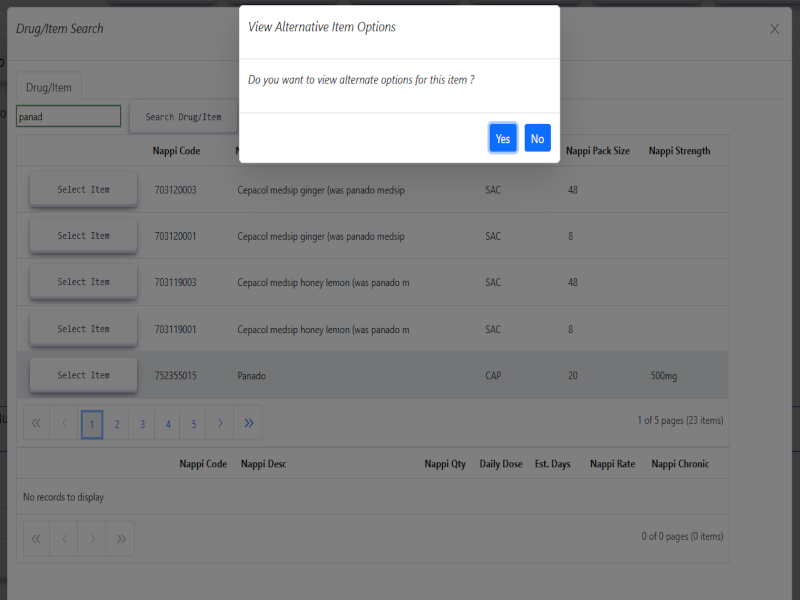
Task: Open page 2 of search results
Action: pos(117,424)
